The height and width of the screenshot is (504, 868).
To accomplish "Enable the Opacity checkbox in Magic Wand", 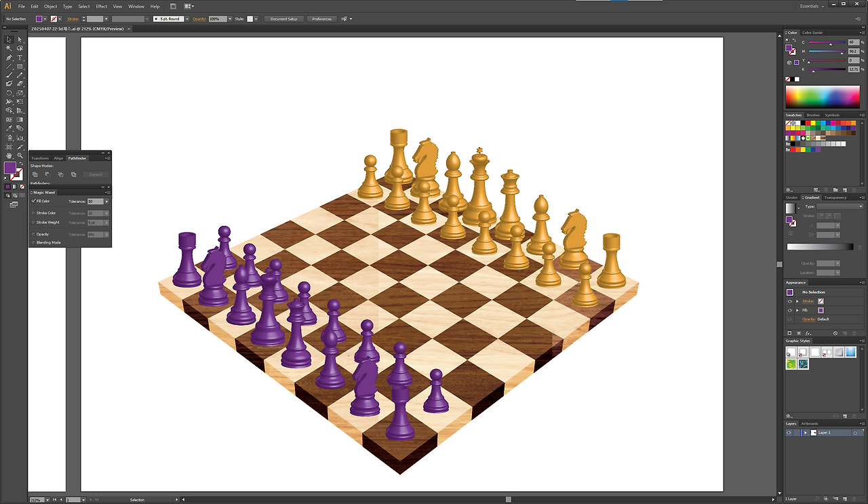I will pyautogui.click(x=33, y=234).
